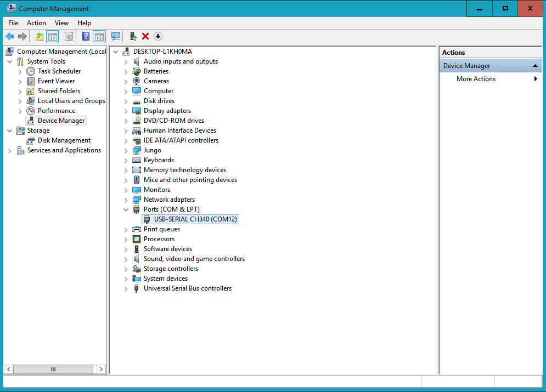
Task: Open the View menu
Action: click(x=61, y=23)
